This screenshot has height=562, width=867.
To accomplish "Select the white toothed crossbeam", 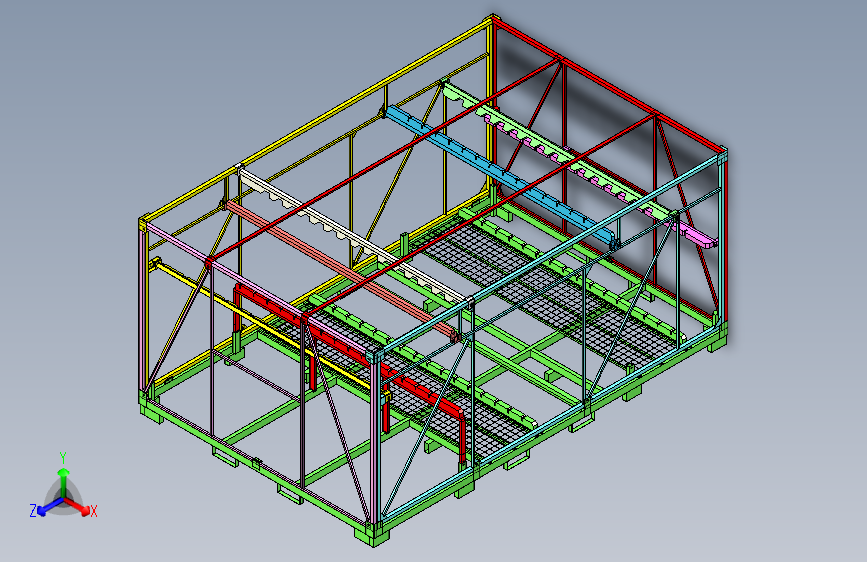I will [354, 236].
